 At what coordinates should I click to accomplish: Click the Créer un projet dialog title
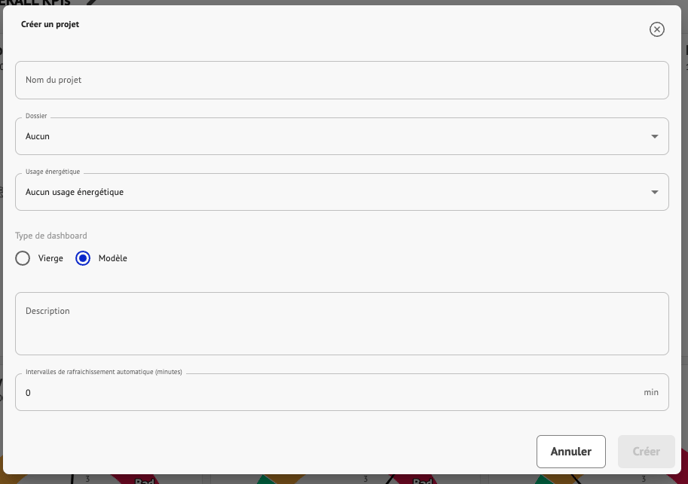pyautogui.click(x=50, y=24)
